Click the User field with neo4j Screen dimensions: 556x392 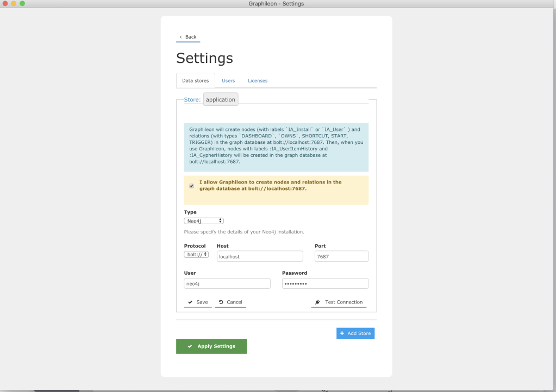(x=227, y=283)
